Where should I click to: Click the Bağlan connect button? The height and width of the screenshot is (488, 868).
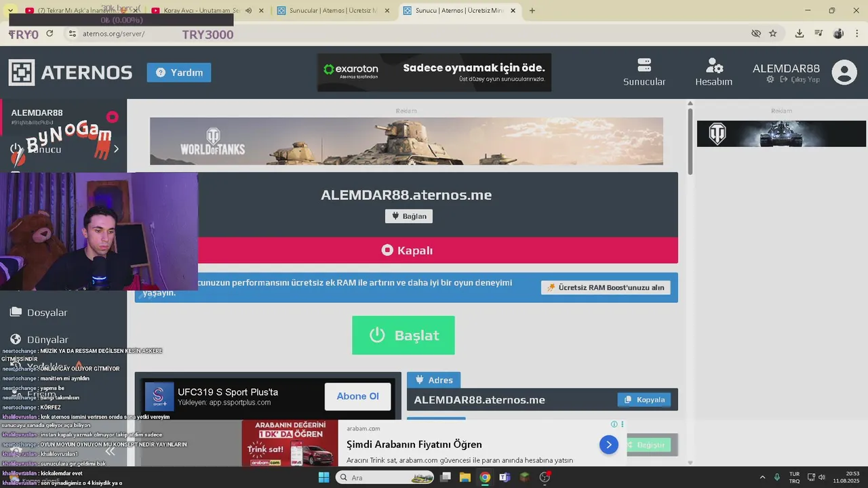409,216
